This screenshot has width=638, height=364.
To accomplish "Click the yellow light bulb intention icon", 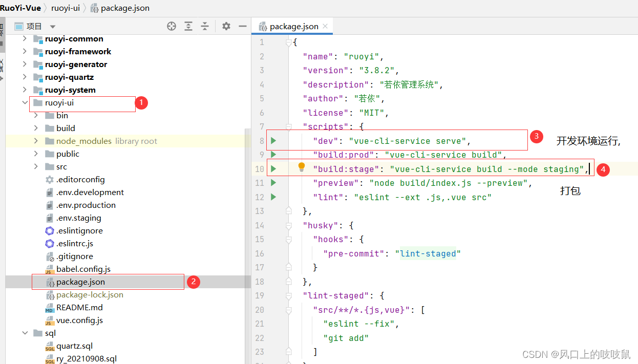I will pyautogui.click(x=302, y=167).
